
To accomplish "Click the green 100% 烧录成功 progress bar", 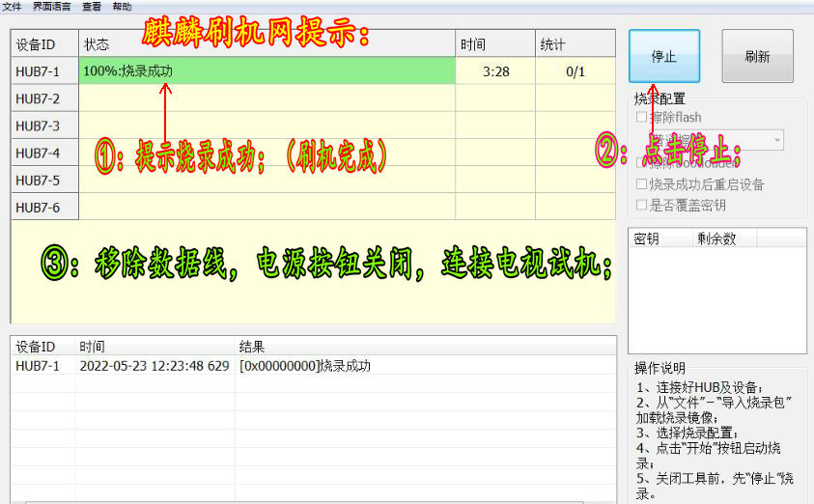I will pyautogui.click(x=267, y=71).
